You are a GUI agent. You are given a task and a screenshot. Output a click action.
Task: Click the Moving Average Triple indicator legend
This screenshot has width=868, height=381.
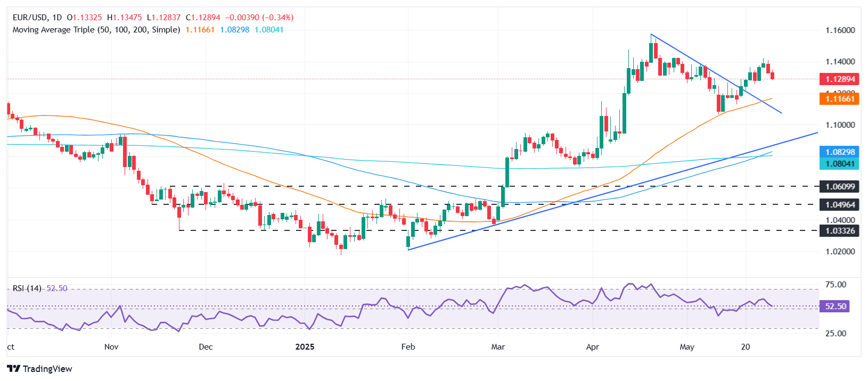[x=96, y=30]
